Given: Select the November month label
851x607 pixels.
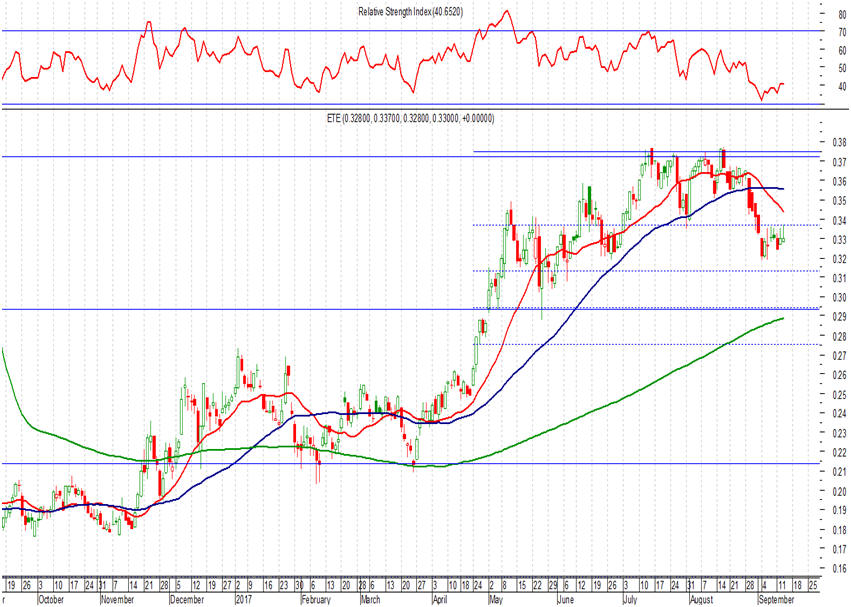Looking at the screenshot, I should (118, 599).
